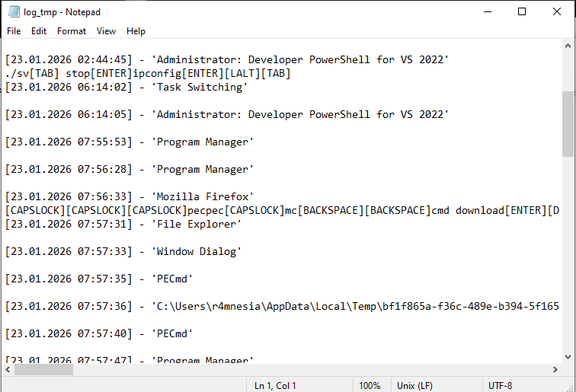Screen dimensions: 576x392
Task: Maximize the Notepad window
Action: pyautogui.click(x=522, y=11)
